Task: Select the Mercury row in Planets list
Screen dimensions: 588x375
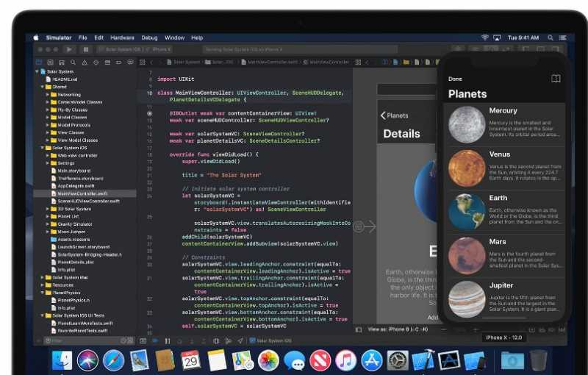Action: 504,124
